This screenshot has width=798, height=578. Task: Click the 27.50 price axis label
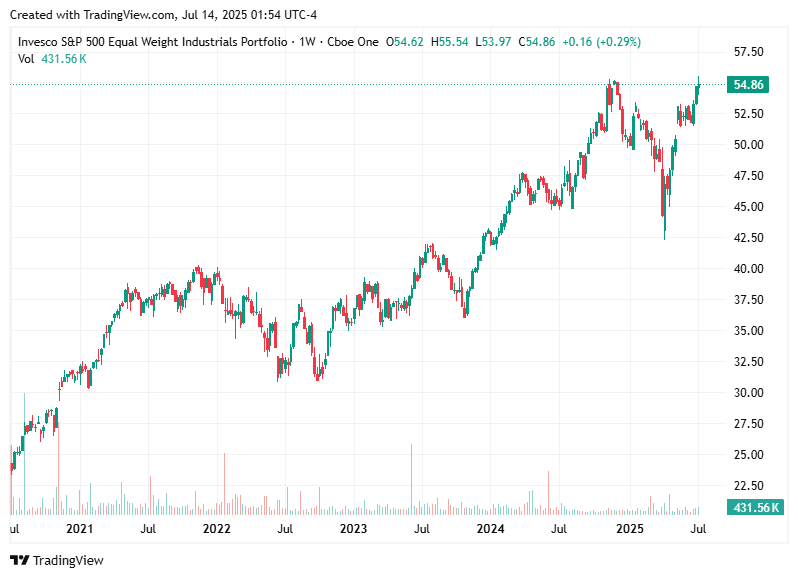(x=749, y=424)
